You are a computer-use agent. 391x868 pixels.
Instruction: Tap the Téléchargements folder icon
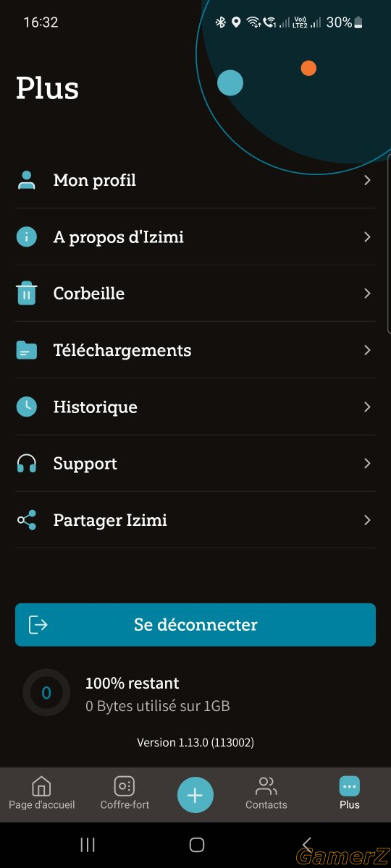tap(27, 350)
